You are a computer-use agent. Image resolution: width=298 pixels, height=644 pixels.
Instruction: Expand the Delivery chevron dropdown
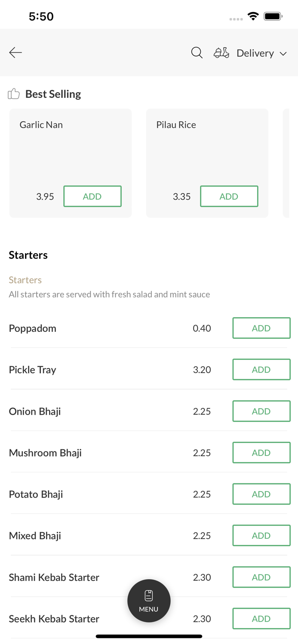coord(284,54)
